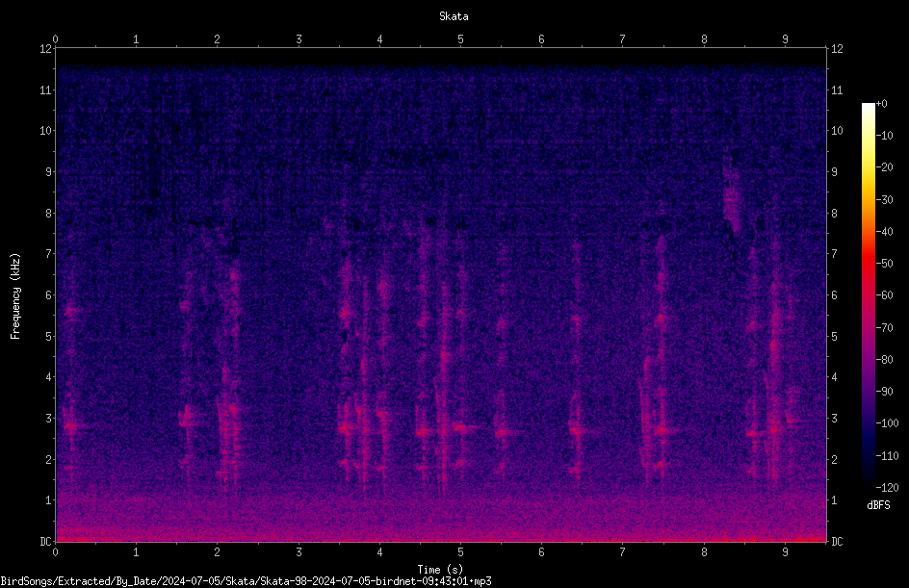Image resolution: width=909 pixels, height=588 pixels.
Task: Click the "-90" value on the color scale
Action: tap(884, 392)
